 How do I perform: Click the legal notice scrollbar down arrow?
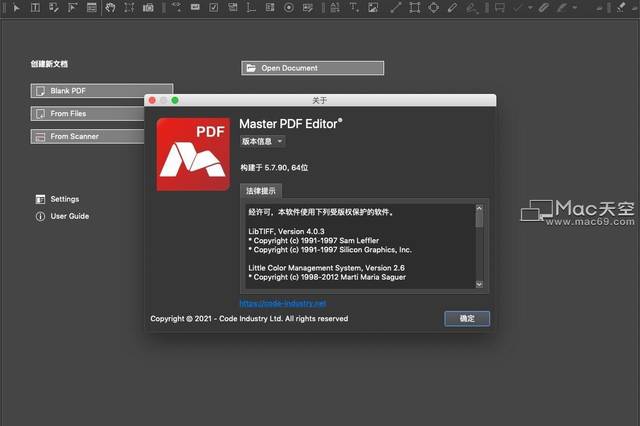[x=480, y=284]
